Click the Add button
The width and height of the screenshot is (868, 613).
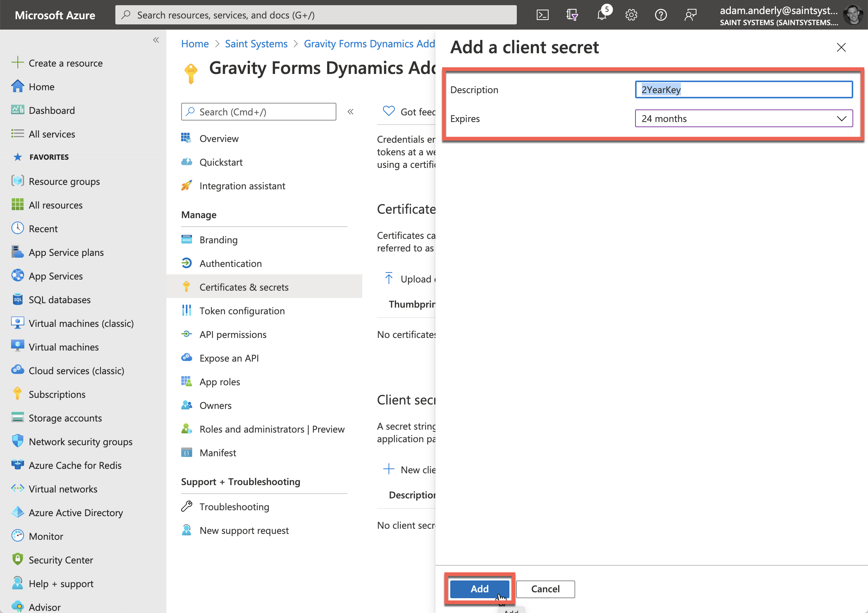click(x=479, y=589)
